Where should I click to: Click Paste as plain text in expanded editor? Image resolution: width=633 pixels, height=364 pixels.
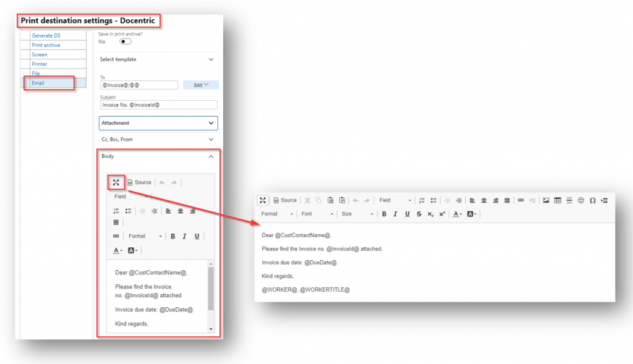coord(342,200)
